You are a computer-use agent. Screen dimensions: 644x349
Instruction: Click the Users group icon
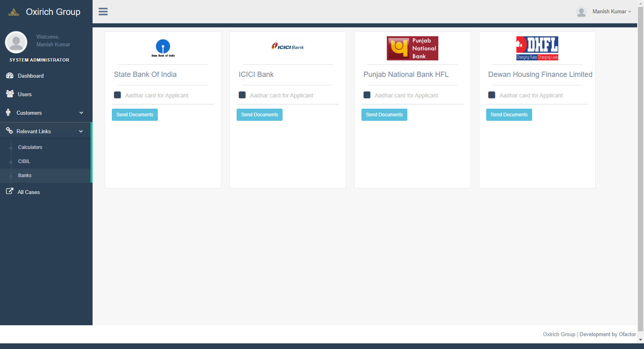[10, 94]
